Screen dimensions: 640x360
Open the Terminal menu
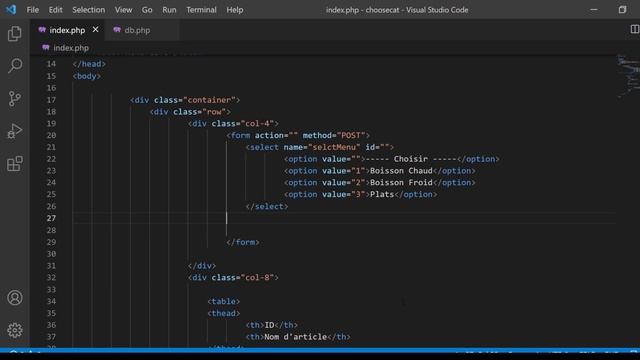click(201, 10)
